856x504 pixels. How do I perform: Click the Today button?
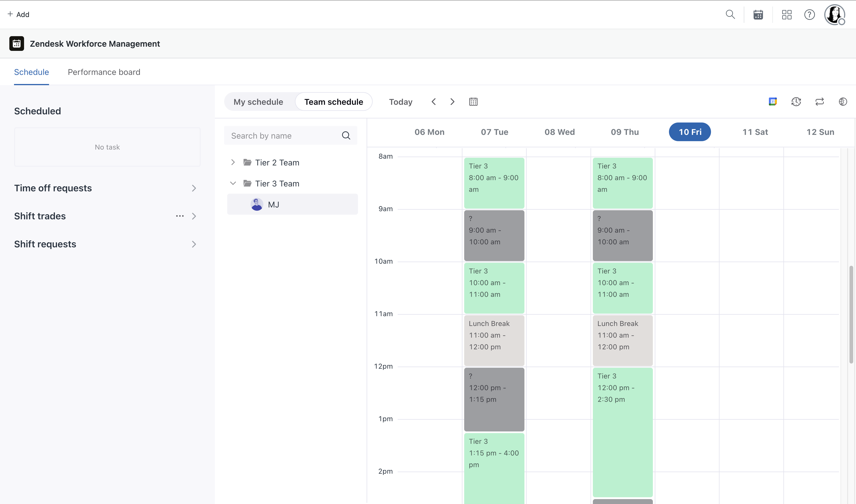click(x=401, y=101)
